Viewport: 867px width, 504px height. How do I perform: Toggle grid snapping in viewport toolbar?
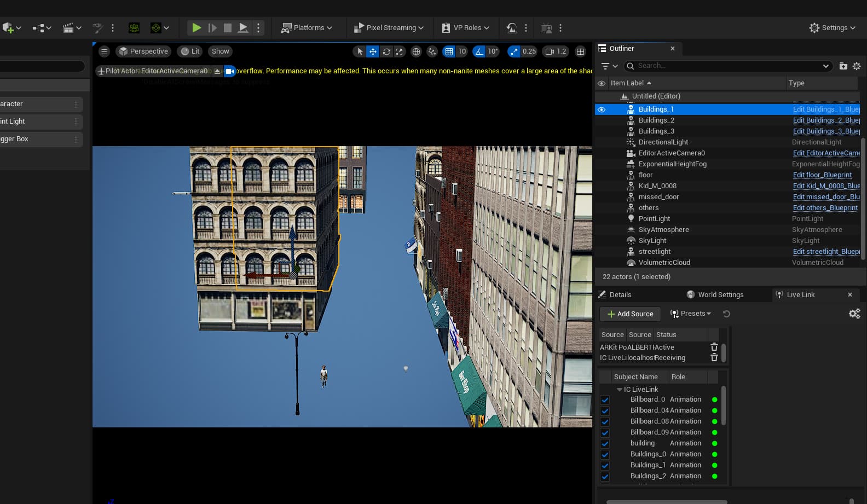tap(449, 51)
